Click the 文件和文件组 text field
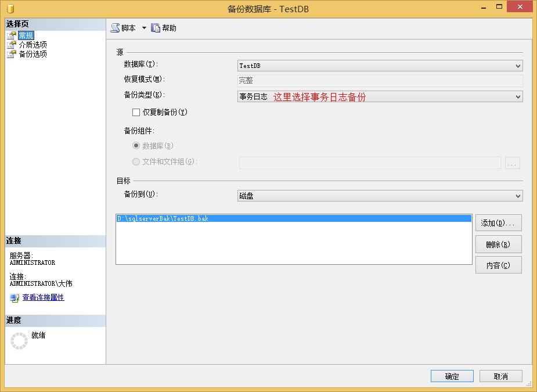The height and width of the screenshot is (392, 537). pyautogui.click(x=370, y=163)
